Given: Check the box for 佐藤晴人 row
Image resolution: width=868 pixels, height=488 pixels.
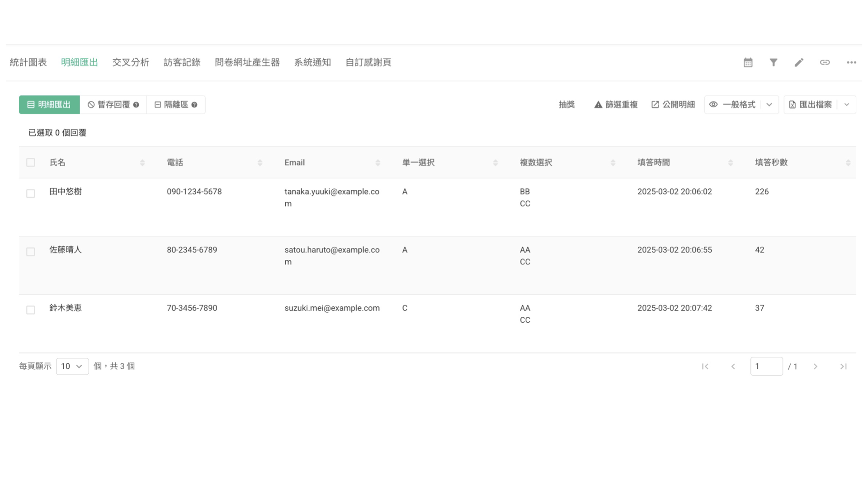Looking at the screenshot, I should tap(31, 252).
